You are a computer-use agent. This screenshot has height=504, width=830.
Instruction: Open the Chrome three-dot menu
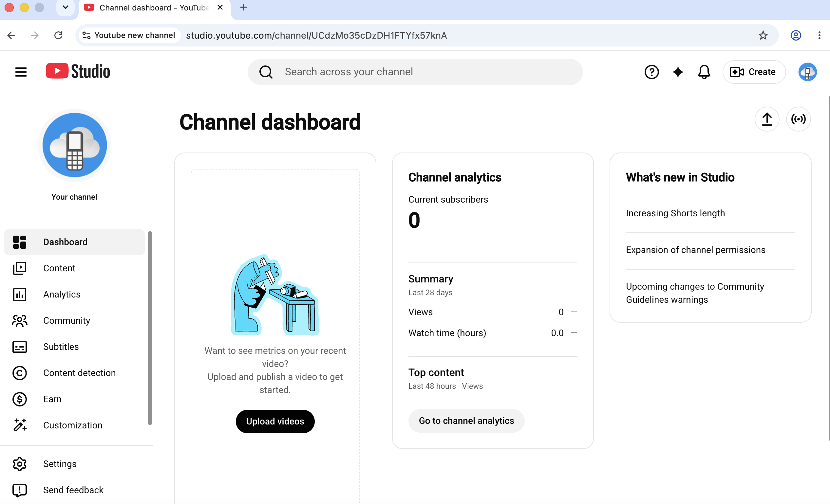[819, 35]
